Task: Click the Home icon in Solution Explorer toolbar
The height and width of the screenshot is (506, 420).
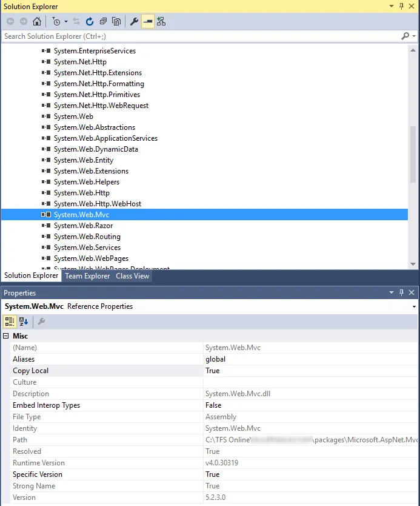Action: coord(37,21)
